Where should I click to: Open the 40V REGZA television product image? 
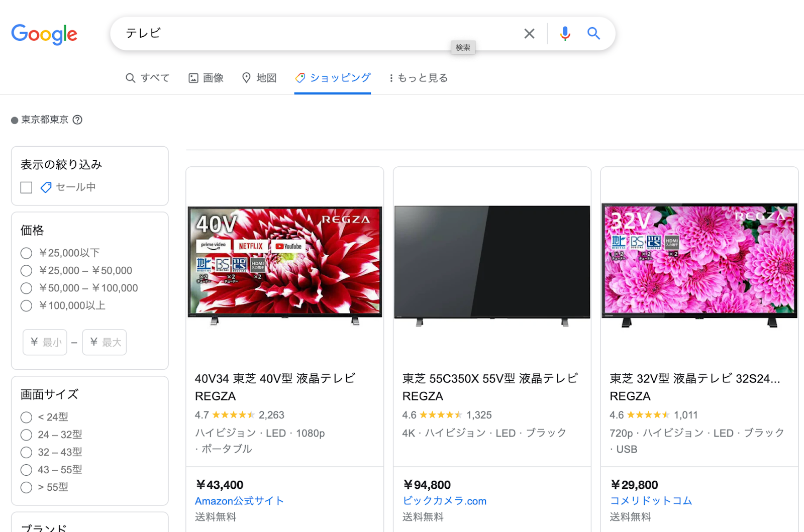point(285,265)
